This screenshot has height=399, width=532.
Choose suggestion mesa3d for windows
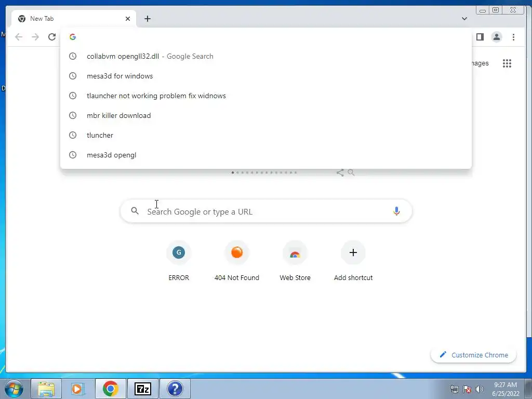click(265, 76)
